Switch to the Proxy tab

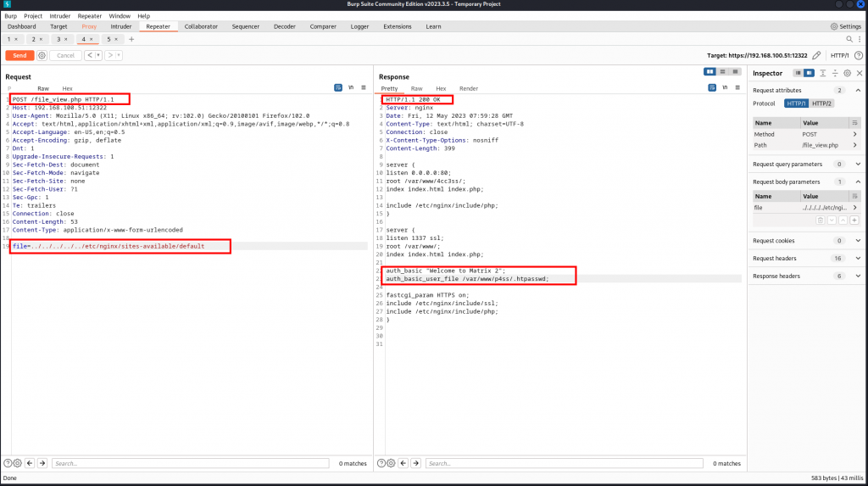click(x=88, y=26)
